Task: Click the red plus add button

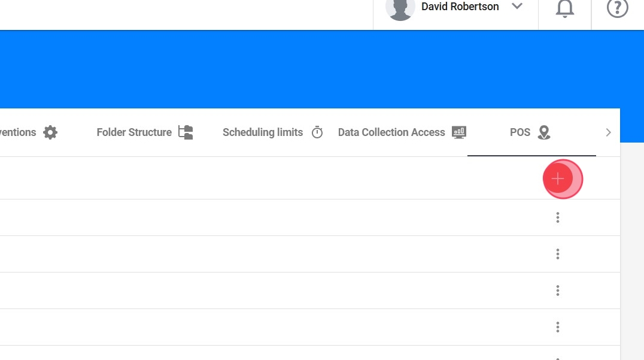Action: (558, 179)
